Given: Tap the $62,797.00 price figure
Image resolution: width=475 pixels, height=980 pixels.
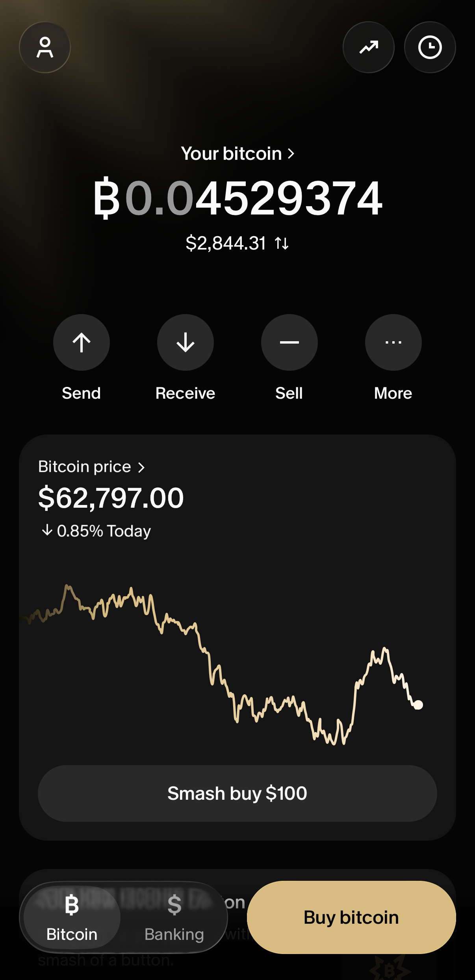Looking at the screenshot, I should (x=111, y=498).
